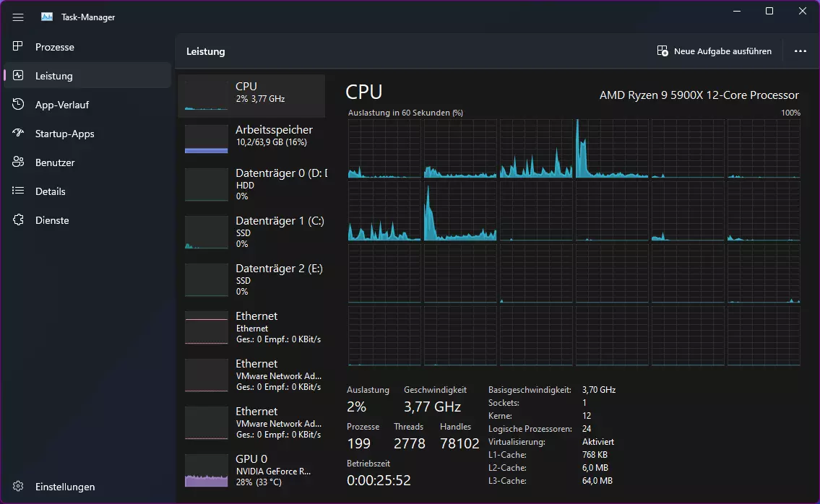Open the three-dots more options menu
This screenshot has height=504, width=820.
800,51
